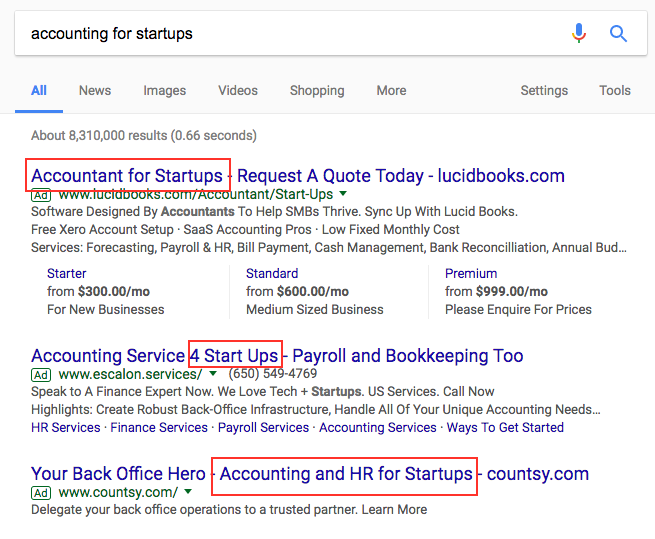The image size is (655, 539).
Task: Switch to the Images tab
Action: (x=164, y=90)
